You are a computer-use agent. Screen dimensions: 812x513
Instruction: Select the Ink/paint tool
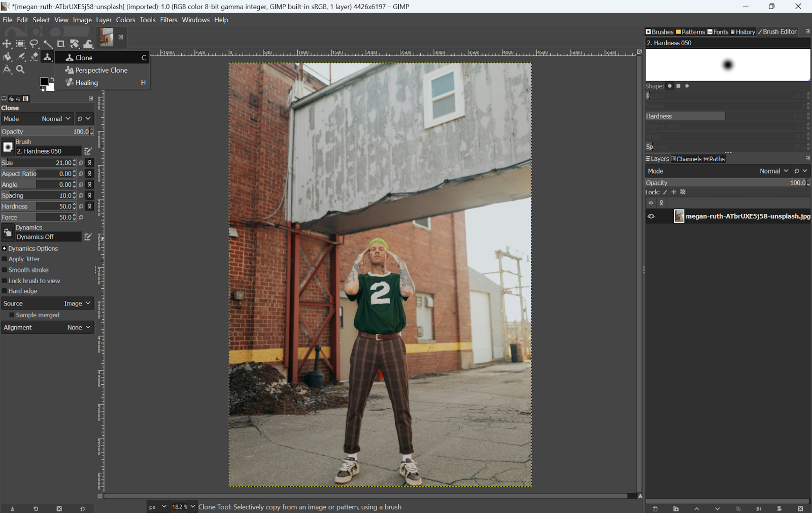click(21, 57)
